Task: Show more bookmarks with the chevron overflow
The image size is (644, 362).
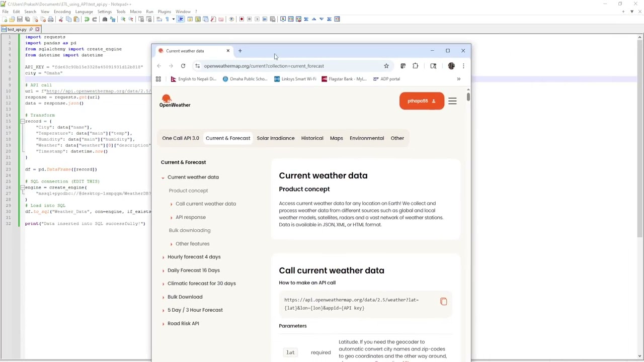Action: point(458,79)
